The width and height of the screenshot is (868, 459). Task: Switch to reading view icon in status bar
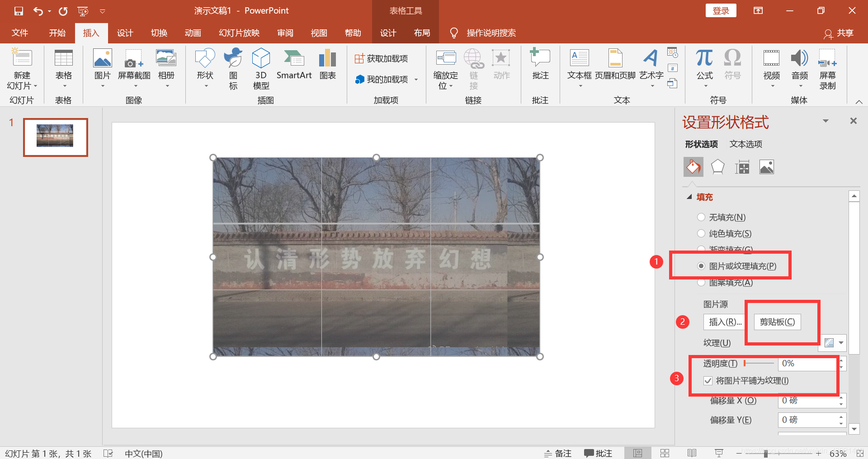[692, 453]
